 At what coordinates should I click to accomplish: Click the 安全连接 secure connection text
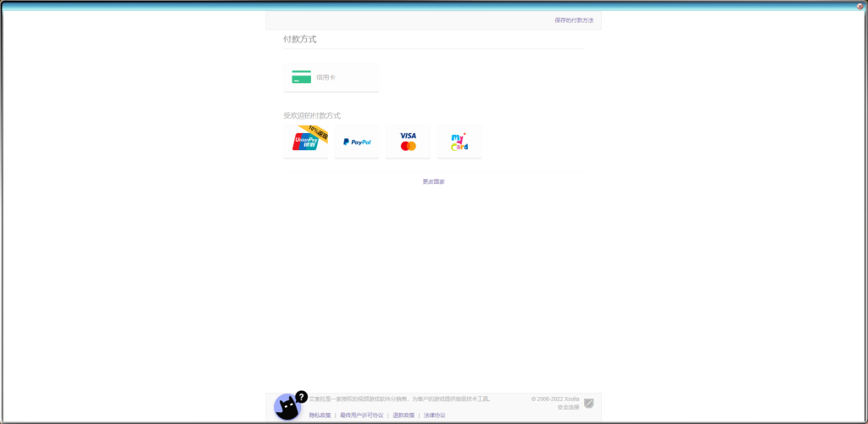[x=568, y=407]
